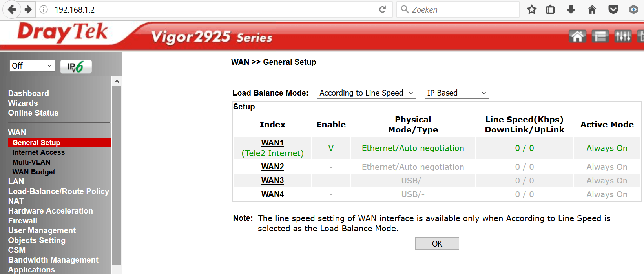The height and width of the screenshot is (274, 644).
Task: Show site information for 192.168.1.2
Action: [44, 9]
